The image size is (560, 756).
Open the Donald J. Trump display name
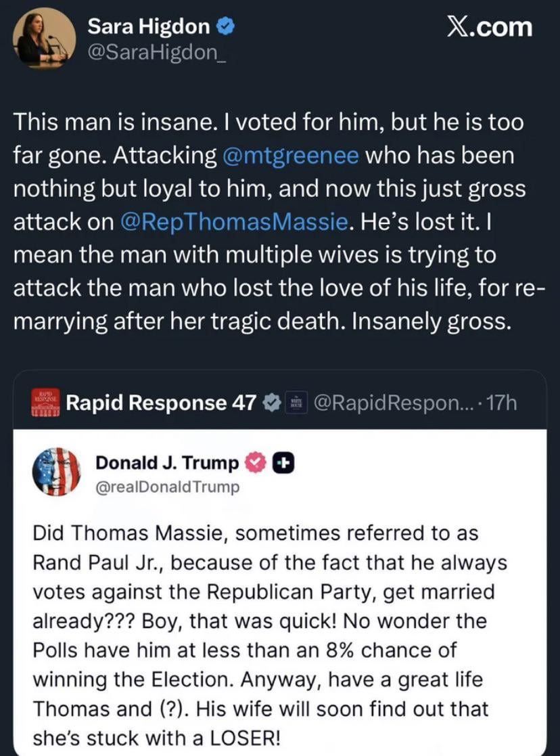167,463
